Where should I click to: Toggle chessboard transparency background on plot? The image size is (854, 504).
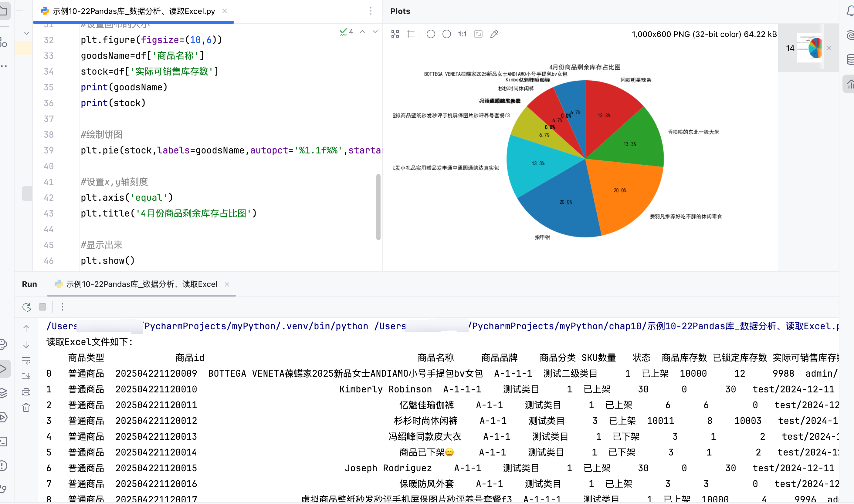[x=395, y=34]
